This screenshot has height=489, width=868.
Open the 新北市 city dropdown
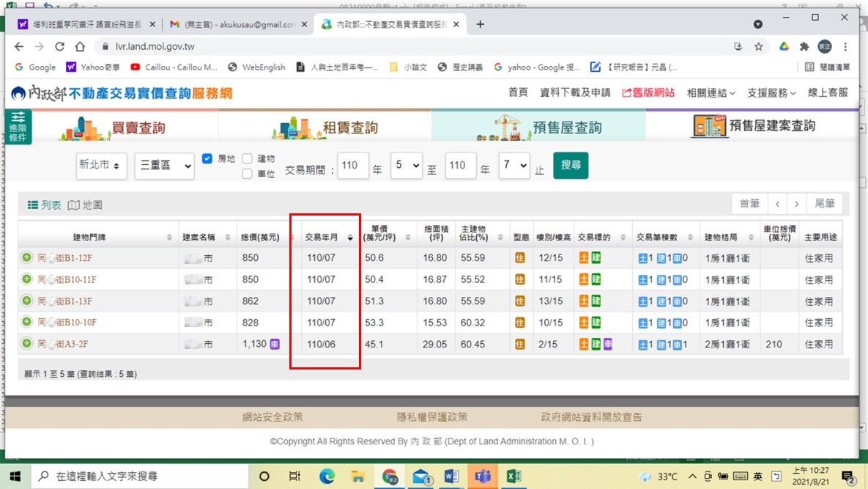point(101,165)
